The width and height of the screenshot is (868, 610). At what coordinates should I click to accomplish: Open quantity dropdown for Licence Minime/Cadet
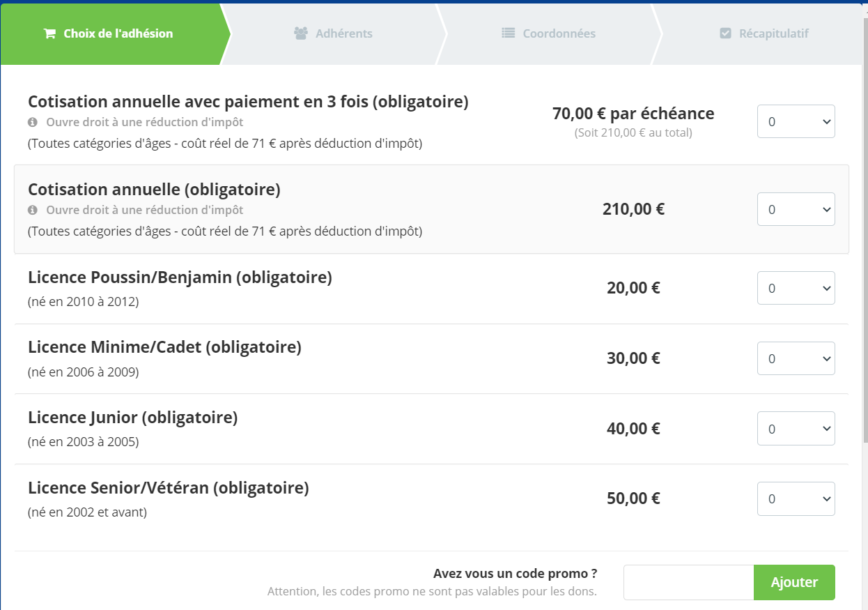tap(796, 358)
